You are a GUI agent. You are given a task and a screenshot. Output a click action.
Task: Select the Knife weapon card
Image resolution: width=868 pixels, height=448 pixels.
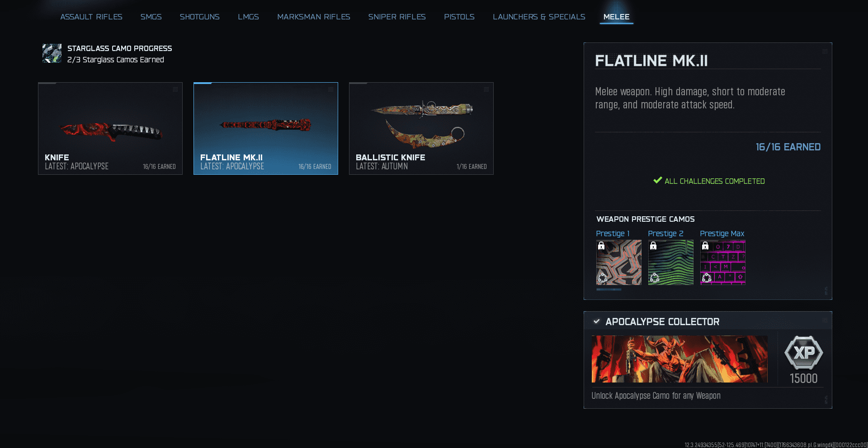click(x=110, y=128)
